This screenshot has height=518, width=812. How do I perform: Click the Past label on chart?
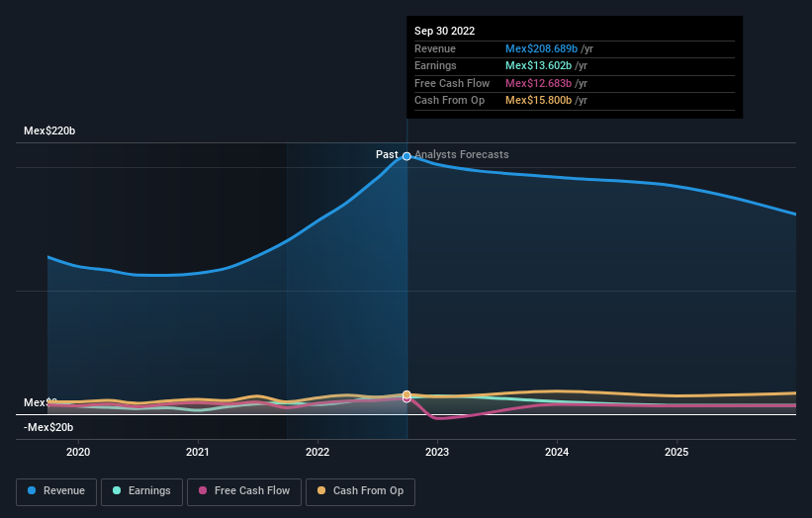click(x=387, y=155)
